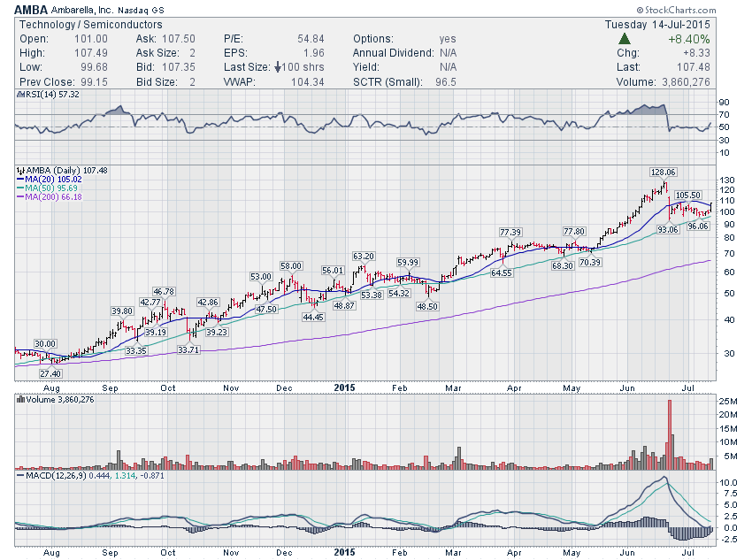Image resolution: width=752 pixels, height=560 pixels.
Task: Click the 46.78 high price label
Action: 164,292
